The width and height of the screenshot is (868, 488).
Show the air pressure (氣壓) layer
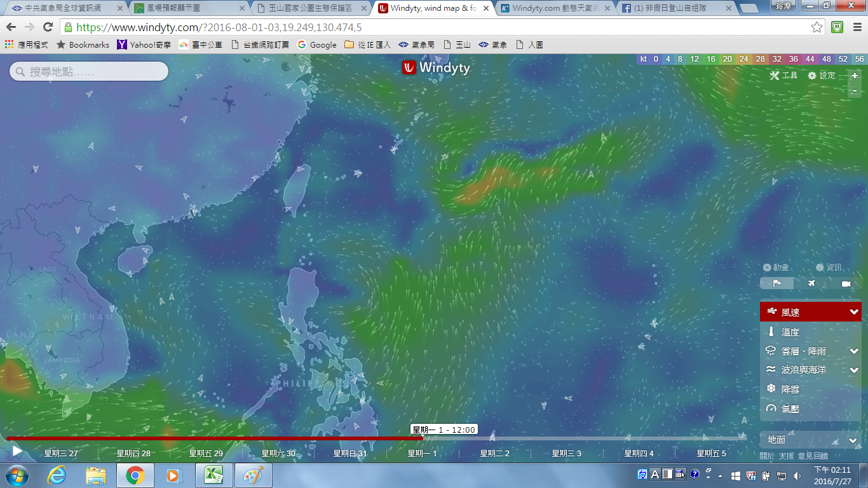790,409
